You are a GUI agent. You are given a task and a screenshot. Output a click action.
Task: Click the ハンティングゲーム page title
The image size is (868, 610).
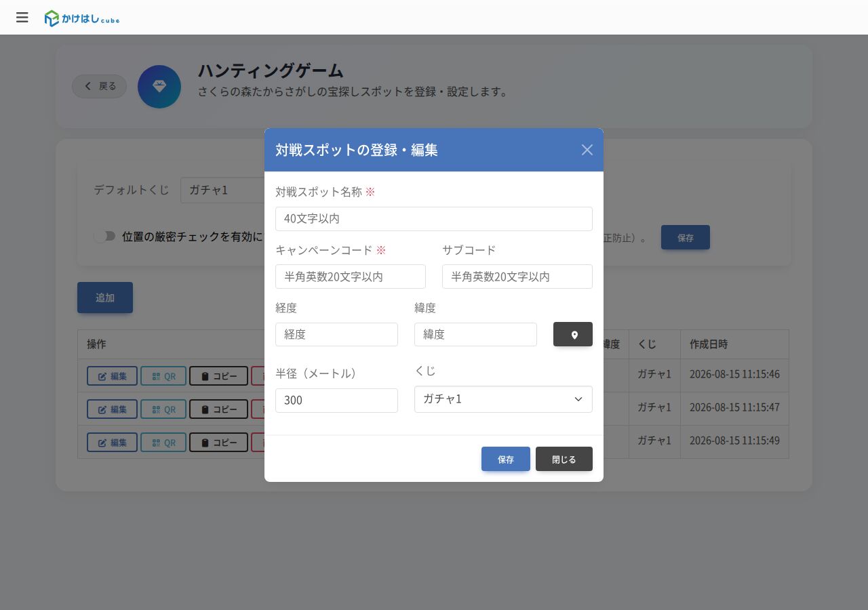[271, 70]
